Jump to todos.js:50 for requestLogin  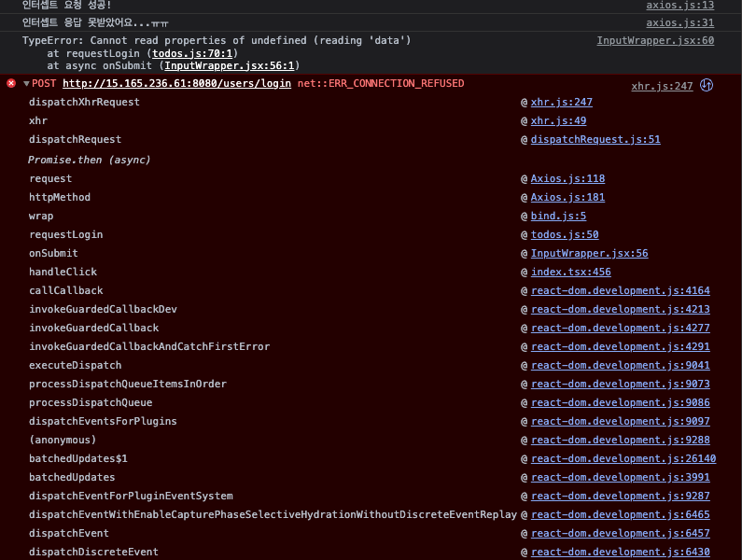coord(565,234)
